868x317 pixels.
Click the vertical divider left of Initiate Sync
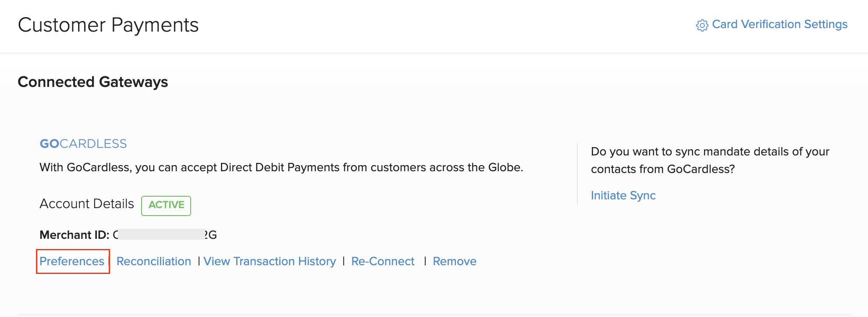[x=577, y=174]
